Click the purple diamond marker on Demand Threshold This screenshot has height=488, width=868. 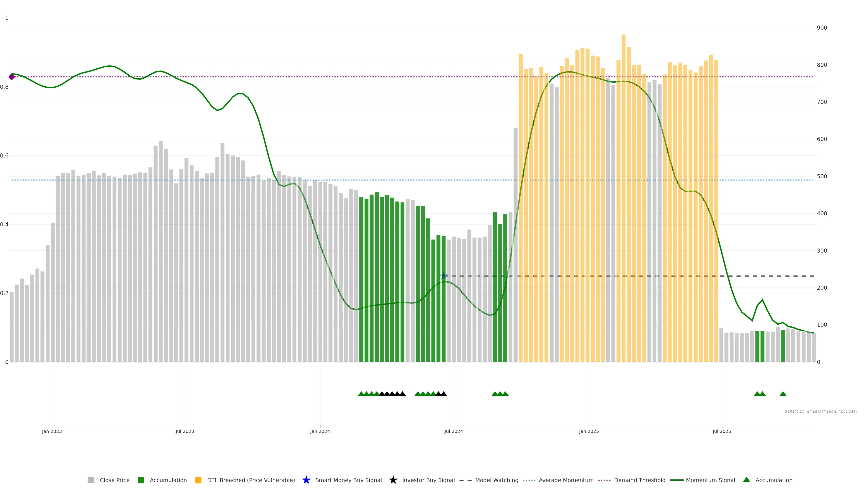pos(12,77)
